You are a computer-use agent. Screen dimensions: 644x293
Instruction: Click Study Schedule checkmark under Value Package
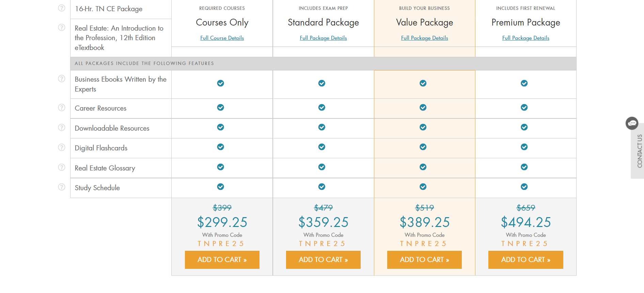click(x=423, y=186)
